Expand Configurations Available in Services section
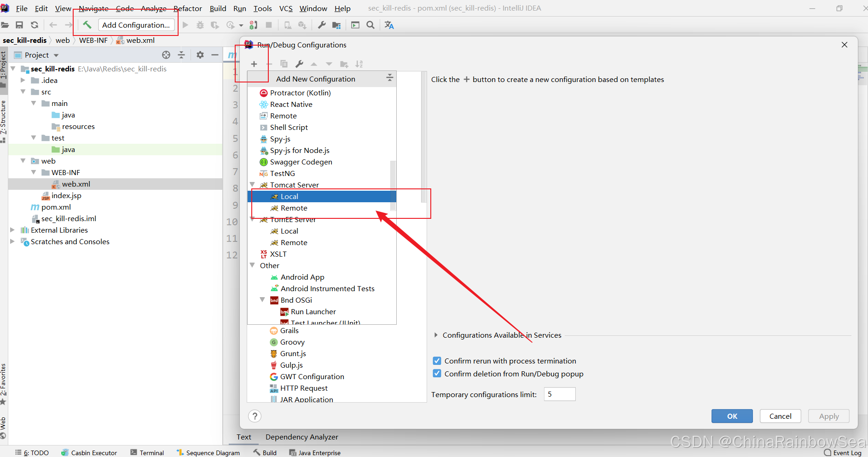Image resolution: width=868 pixels, height=457 pixels. coord(436,335)
